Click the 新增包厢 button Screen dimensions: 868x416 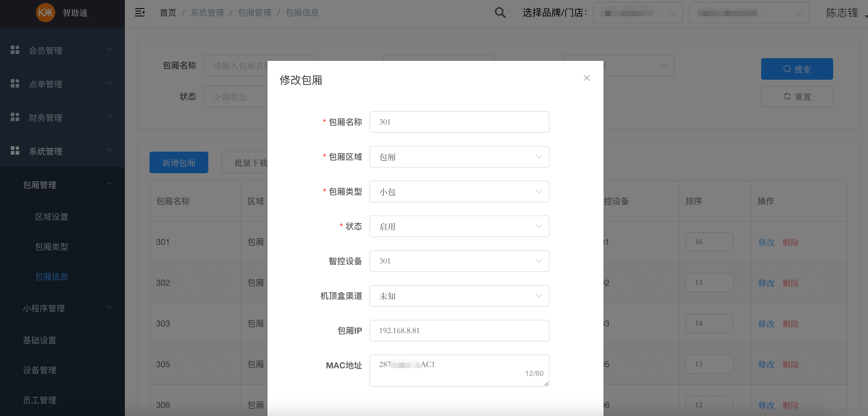(x=179, y=162)
